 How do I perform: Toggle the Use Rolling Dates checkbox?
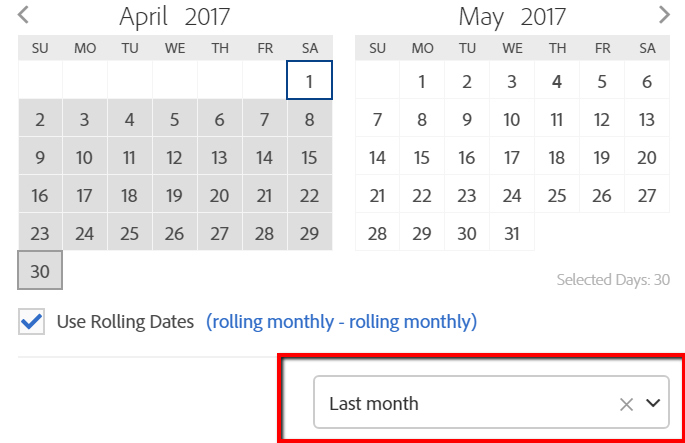pos(32,322)
